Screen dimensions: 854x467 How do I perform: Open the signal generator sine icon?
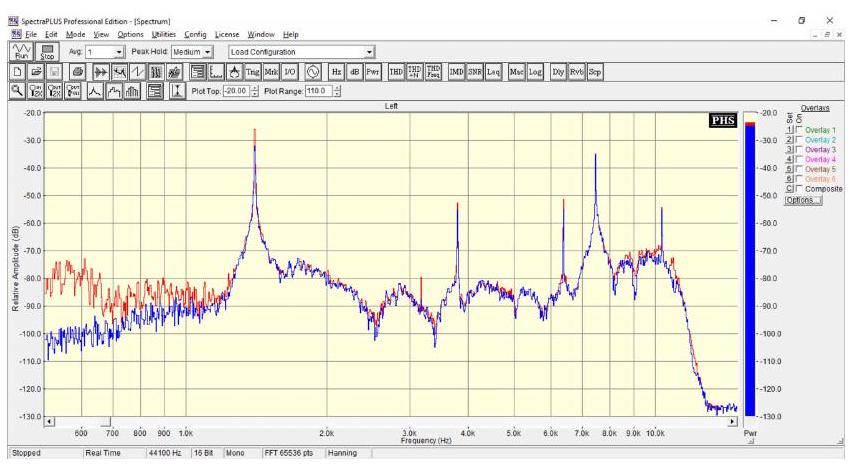(313, 72)
